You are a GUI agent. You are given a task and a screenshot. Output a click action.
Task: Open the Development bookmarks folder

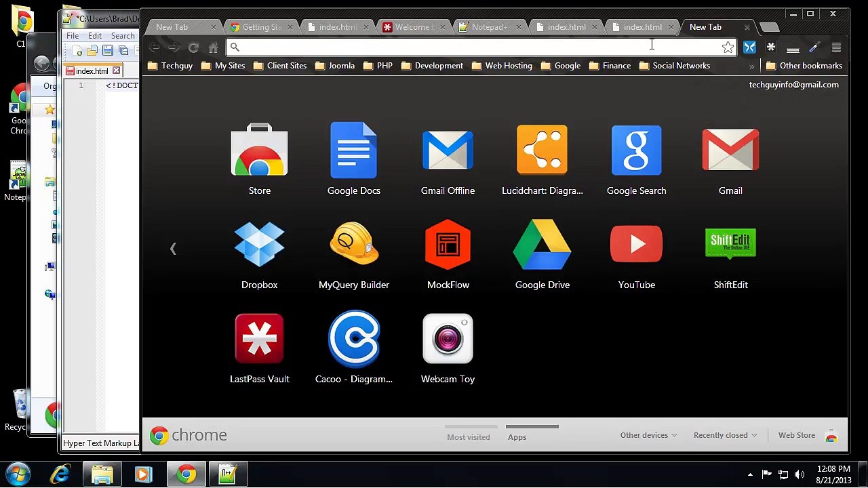(433, 66)
